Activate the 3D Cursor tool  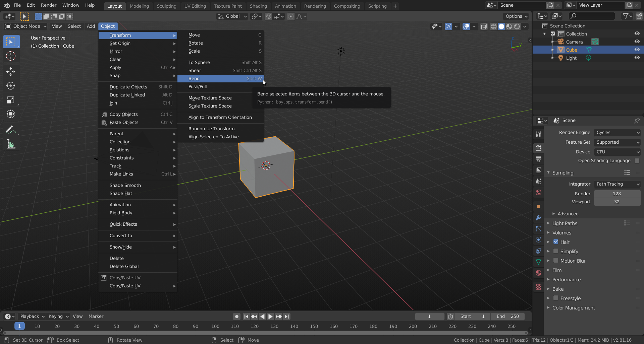pos(11,56)
